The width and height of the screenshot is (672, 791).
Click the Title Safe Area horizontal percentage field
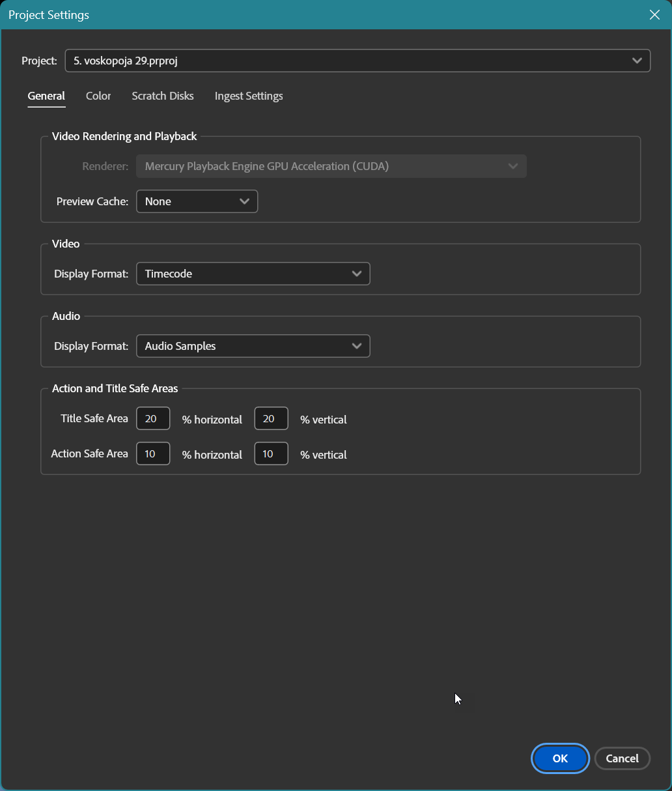[152, 418]
